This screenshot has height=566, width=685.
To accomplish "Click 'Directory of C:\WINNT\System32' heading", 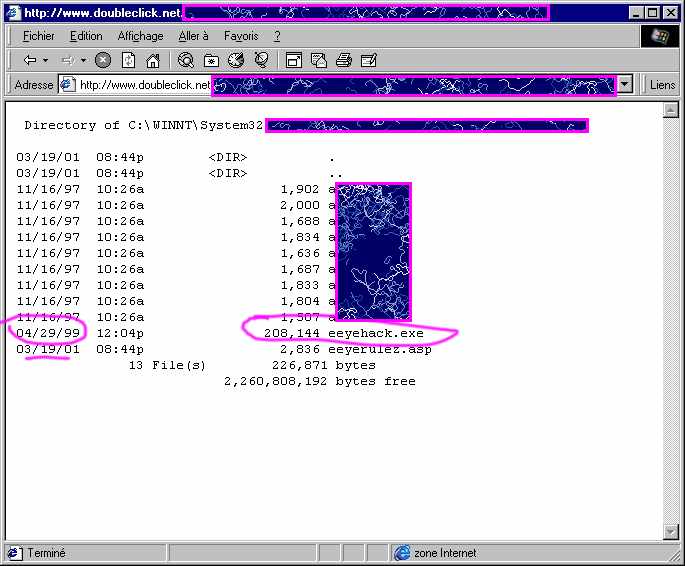I will point(144,125).
